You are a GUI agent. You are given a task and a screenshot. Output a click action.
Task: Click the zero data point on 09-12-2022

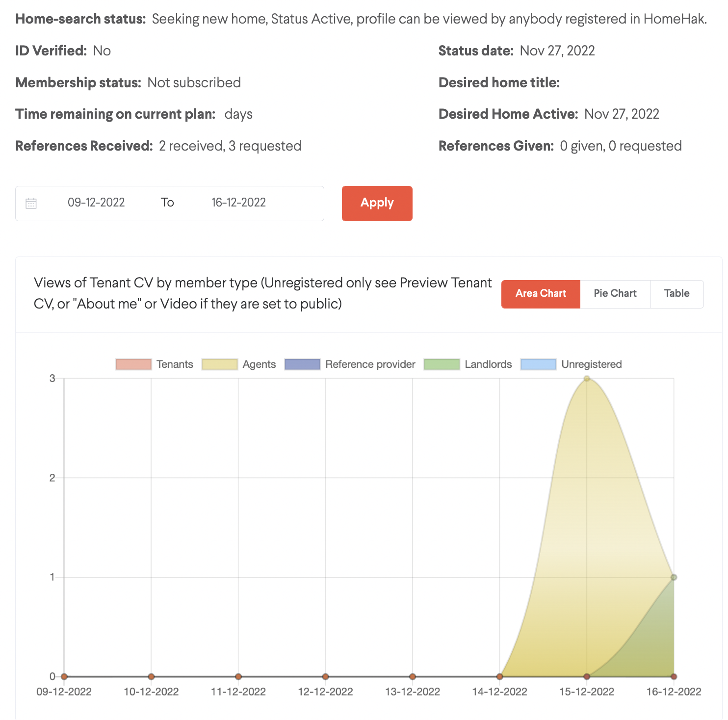pyautogui.click(x=64, y=677)
